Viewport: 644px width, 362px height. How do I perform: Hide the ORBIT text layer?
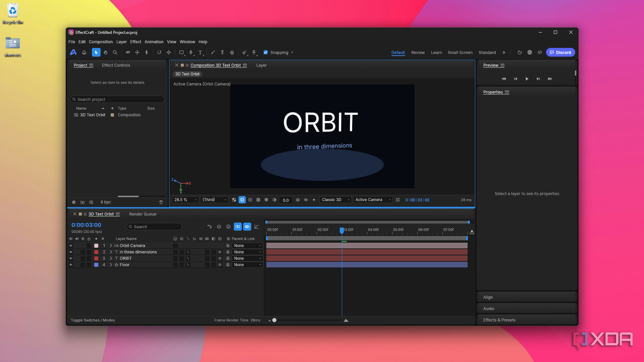[71, 258]
